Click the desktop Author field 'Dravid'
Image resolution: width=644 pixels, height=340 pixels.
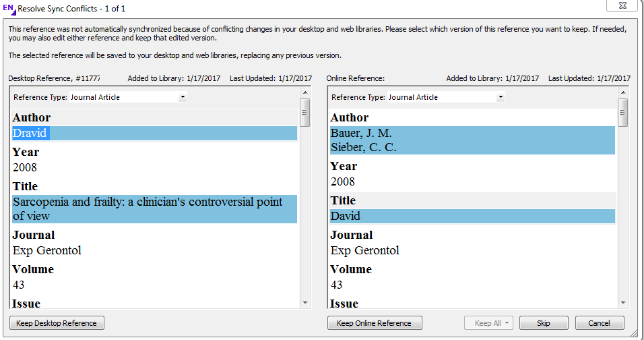click(x=30, y=134)
